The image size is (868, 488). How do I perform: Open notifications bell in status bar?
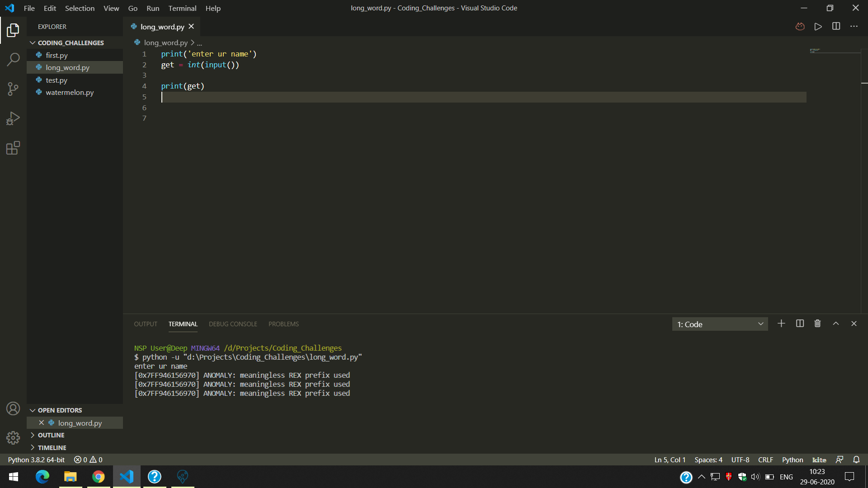click(856, 460)
